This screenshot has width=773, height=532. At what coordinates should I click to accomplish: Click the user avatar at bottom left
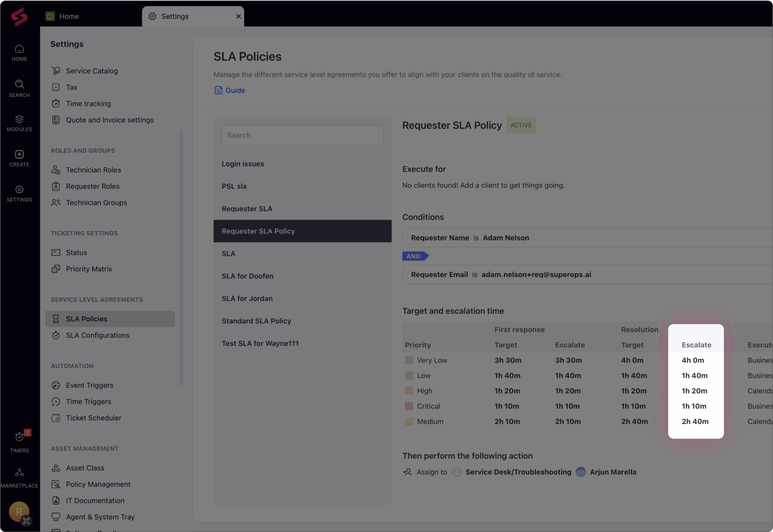19,512
